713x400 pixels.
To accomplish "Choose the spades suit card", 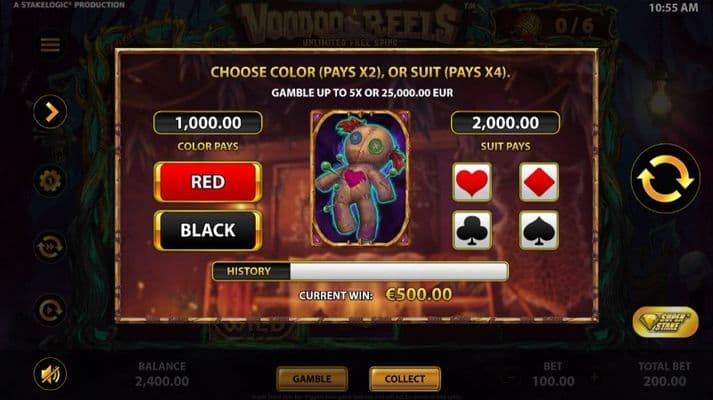I will 539,230.
